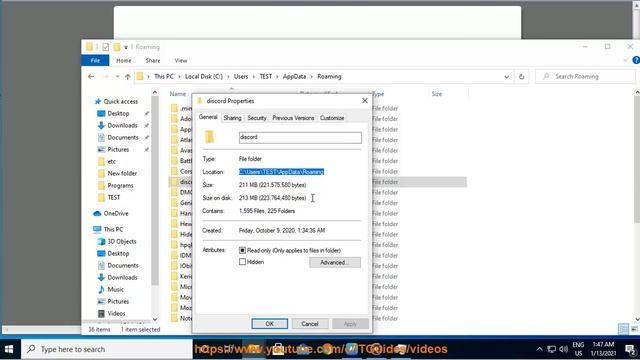Open the Windows Start menu

9,349
